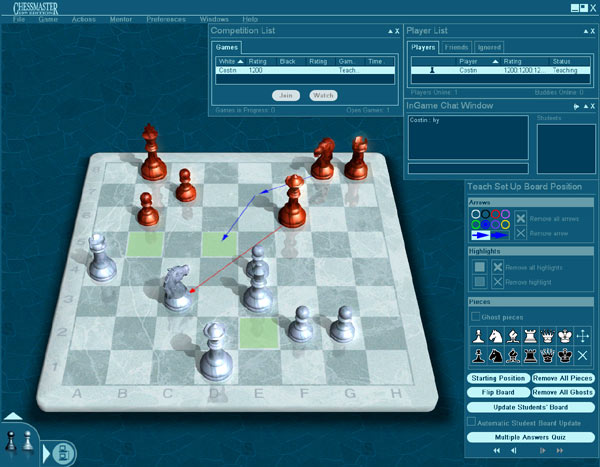600x467 pixels.
Task: Select the black pawn piece in Pieces panel
Action: 478,356
